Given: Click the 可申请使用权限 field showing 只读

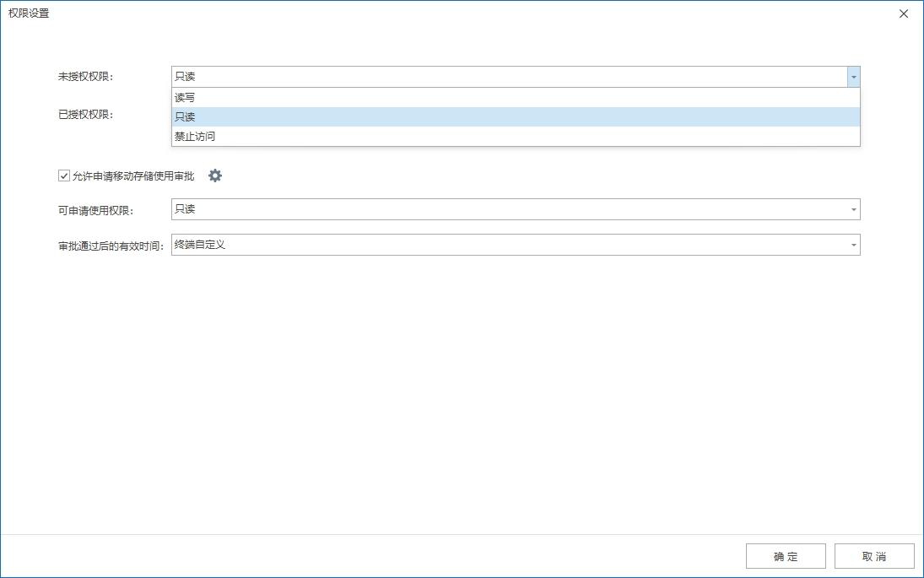Looking at the screenshot, I should click(x=508, y=209).
